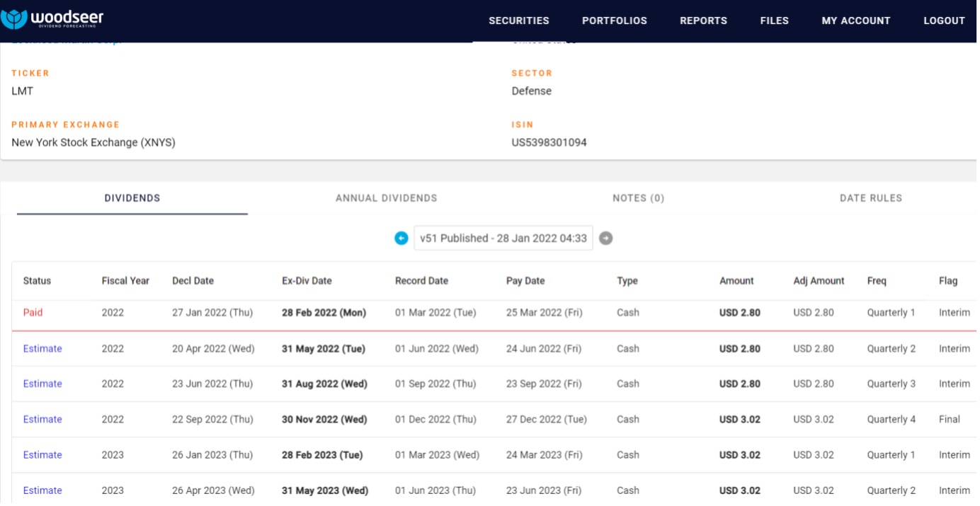Viewport: 980px width, 506px height.
Task: Open the Estimate for 31 Aug 2022
Action: (x=42, y=384)
